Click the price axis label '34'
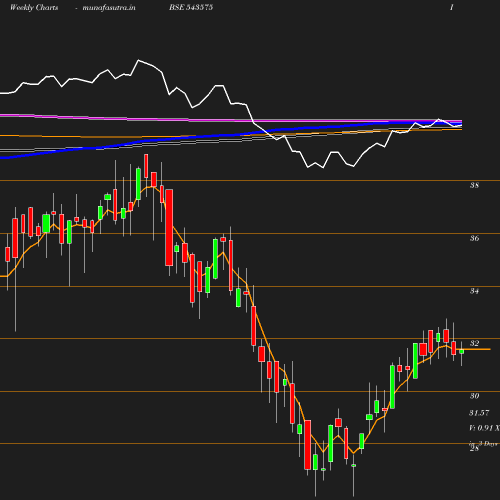The width and height of the screenshot is (500, 500). tap(474, 291)
